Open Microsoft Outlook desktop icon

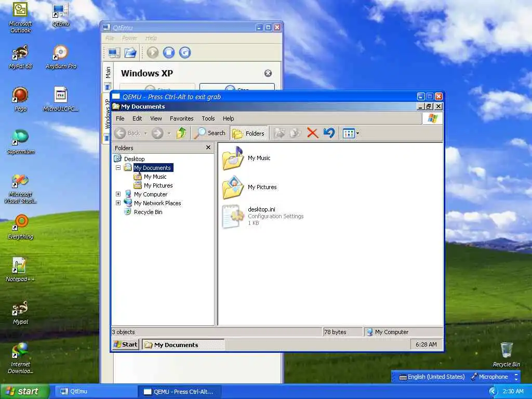point(20,17)
